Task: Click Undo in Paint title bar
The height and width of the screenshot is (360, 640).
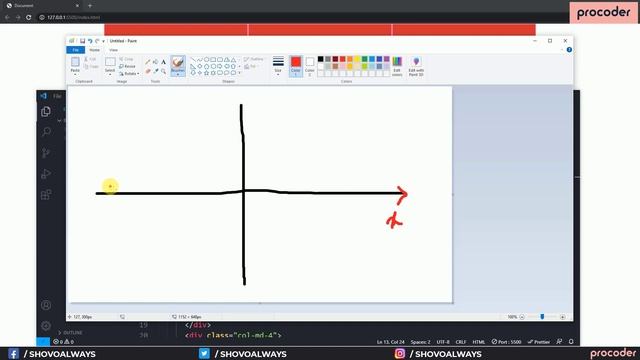Action: coord(90,41)
